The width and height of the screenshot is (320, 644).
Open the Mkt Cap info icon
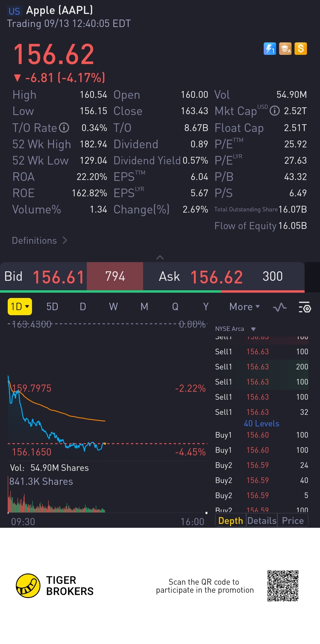(275, 111)
